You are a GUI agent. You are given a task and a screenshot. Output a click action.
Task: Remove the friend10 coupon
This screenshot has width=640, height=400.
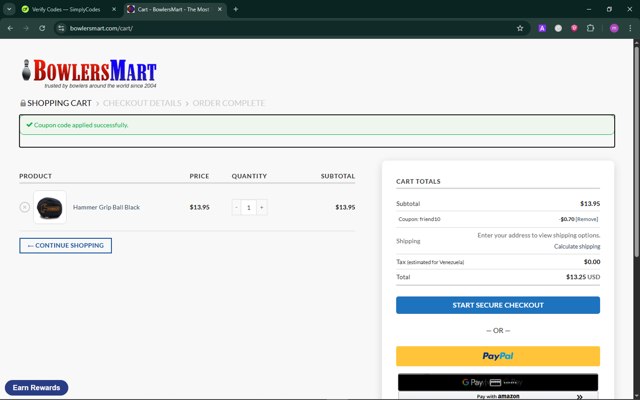tap(587, 219)
